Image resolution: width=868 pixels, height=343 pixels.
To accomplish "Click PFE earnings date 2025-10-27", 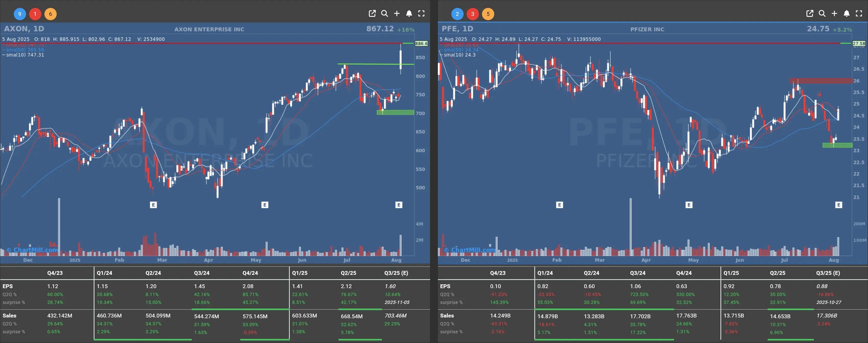I will click(x=829, y=302).
